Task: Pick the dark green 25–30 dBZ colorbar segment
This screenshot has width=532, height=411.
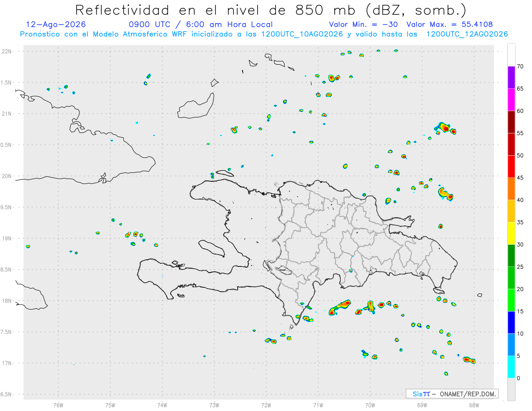Action: 511,256
